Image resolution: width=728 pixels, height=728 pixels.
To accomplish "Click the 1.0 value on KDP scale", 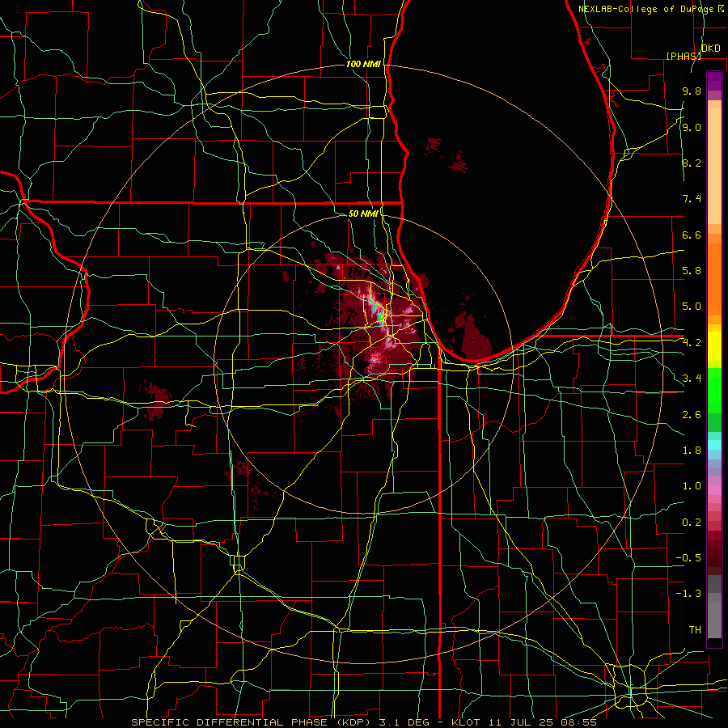I will tap(692, 486).
